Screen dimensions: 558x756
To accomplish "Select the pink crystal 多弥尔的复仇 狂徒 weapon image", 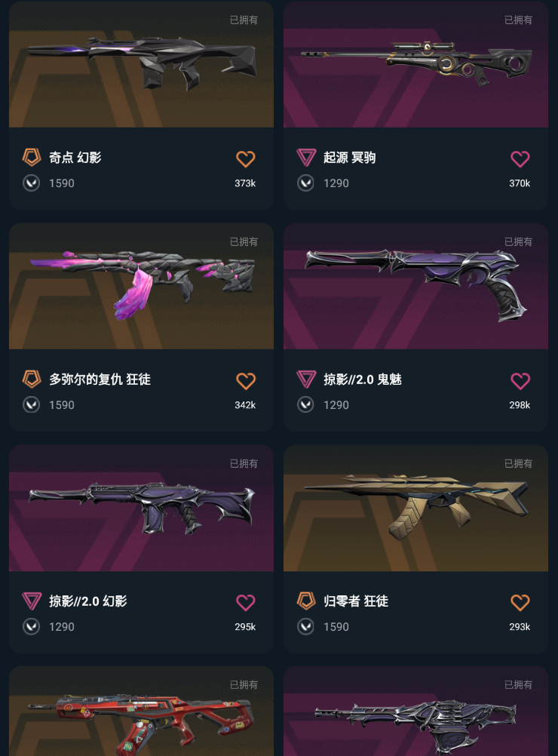I will 141,286.
